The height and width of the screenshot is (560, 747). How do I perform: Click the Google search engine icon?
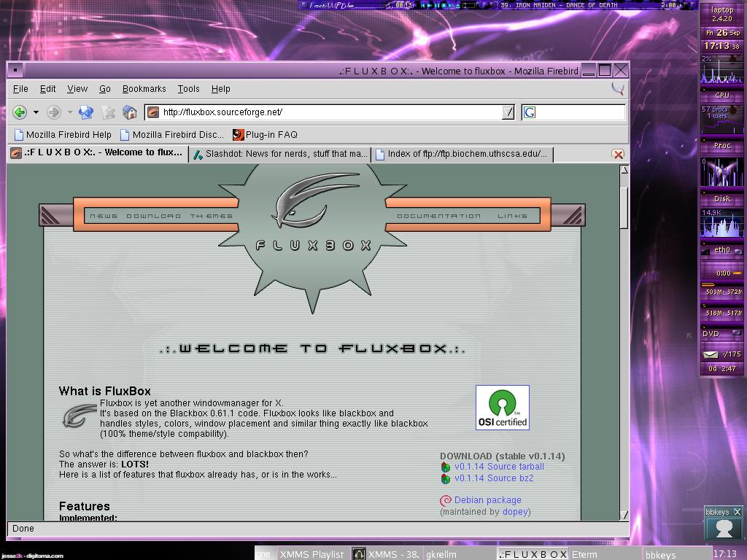[530, 112]
